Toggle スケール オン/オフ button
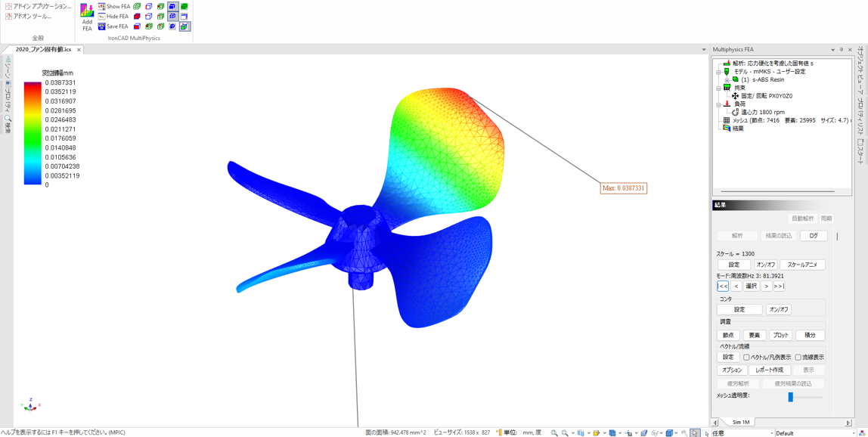Viewport: 868px width, 437px height. 766,265
